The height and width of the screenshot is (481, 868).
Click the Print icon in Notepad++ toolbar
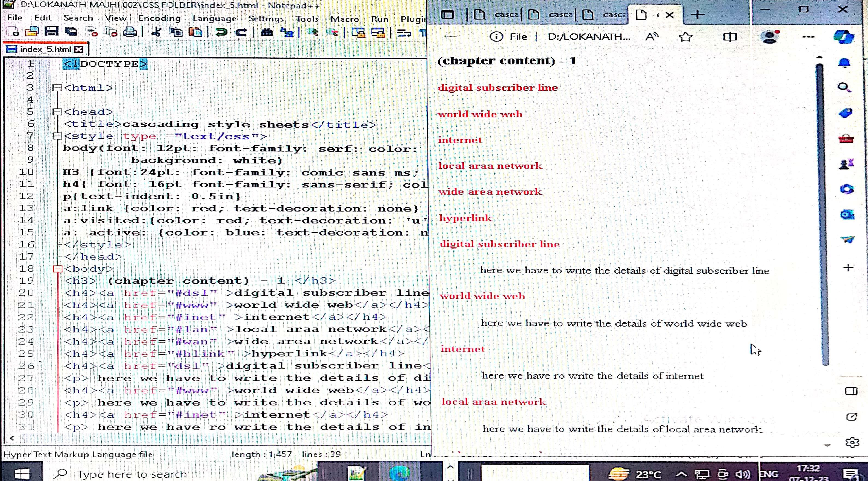point(130,32)
